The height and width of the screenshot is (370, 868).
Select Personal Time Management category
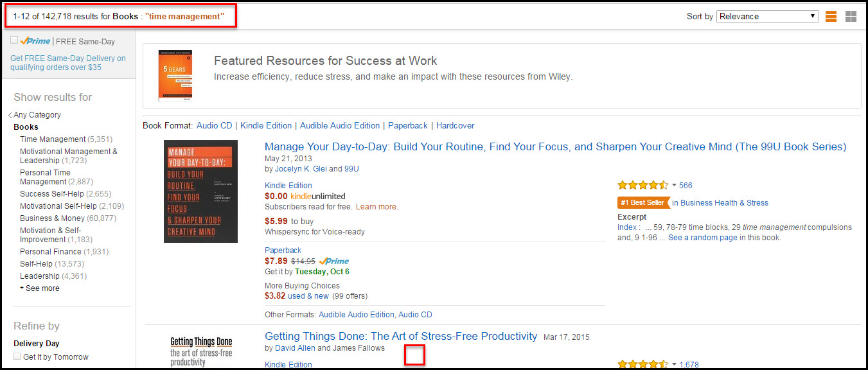pyautogui.click(x=45, y=177)
